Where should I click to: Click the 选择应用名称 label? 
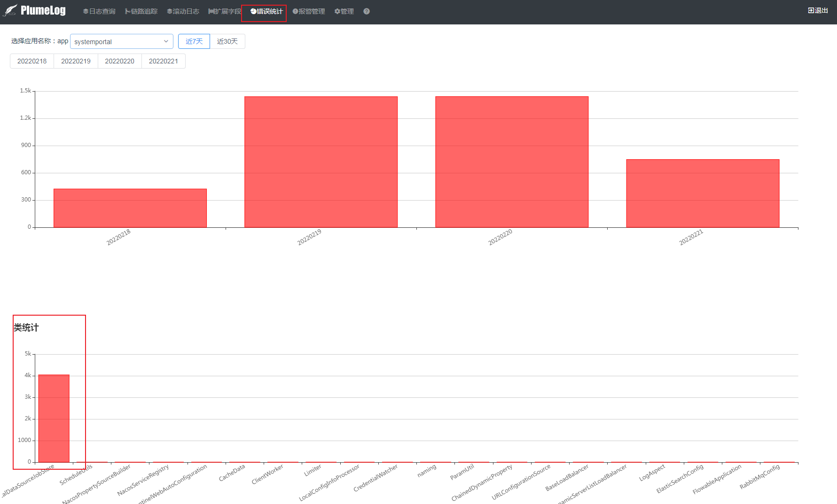pyautogui.click(x=39, y=41)
